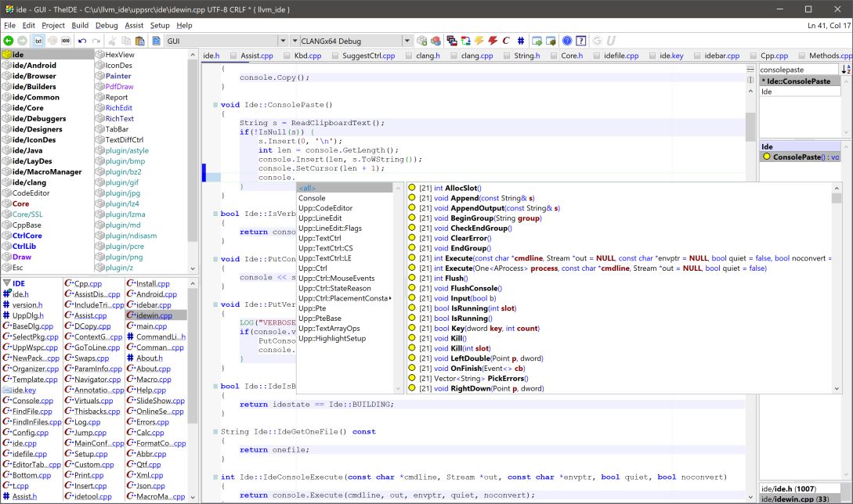
Task: Open the Console.cpp file in file list
Action: (x=32, y=401)
